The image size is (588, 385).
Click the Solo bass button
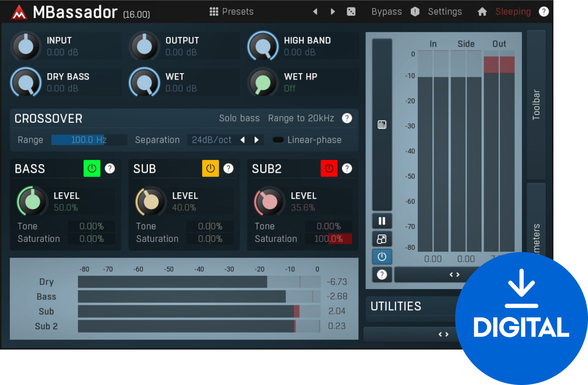239,118
